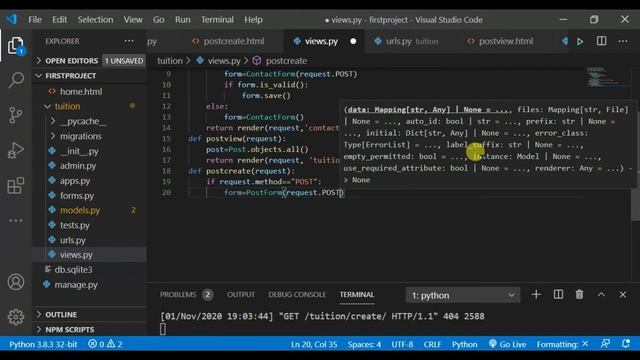Open db.sqlite3 in the explorer
The height and width of the screenshot is (360, 640).
pyautogui.click(x=73, y=269)
